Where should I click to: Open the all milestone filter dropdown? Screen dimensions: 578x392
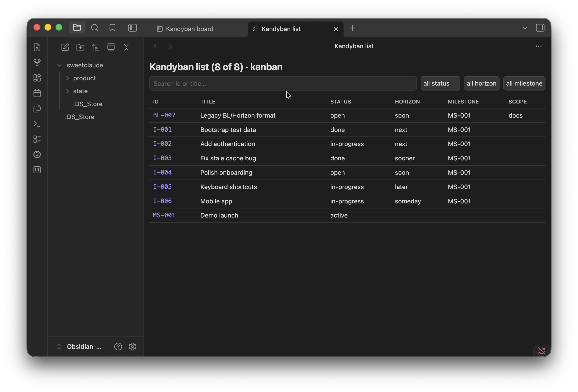524,83
